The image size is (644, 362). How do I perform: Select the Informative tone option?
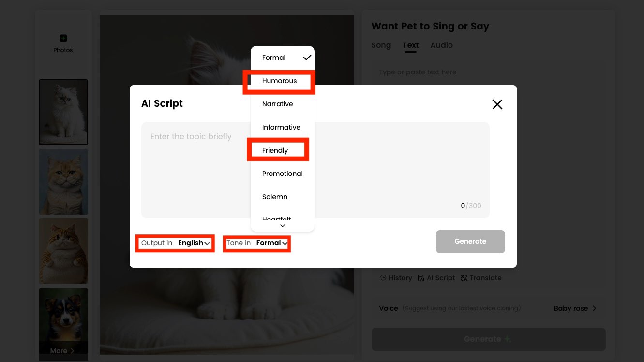pyautogui.click(x=281, y=127)
